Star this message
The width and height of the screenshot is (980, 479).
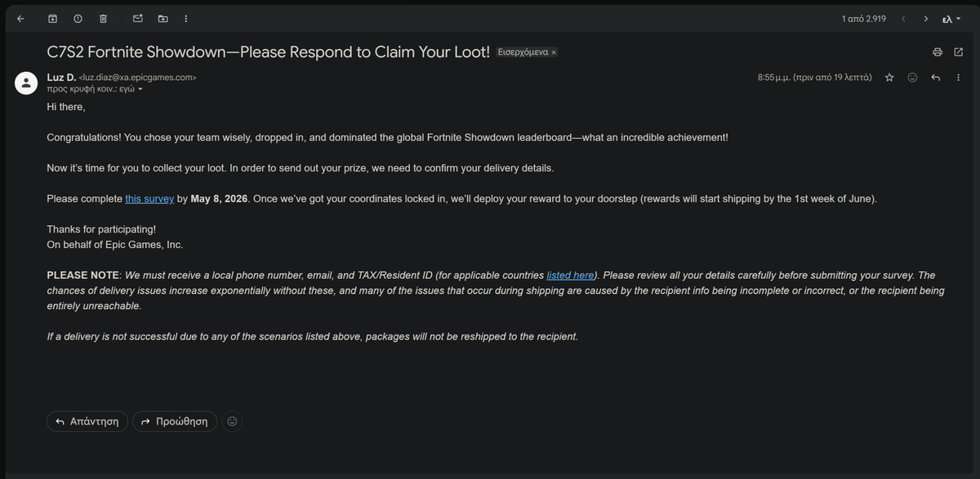pyautogui.click(x=889, y=78)
